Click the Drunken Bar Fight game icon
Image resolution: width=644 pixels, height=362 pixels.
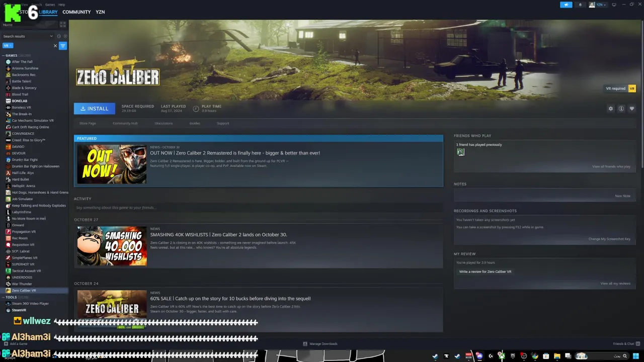click(x=8, y=160)
